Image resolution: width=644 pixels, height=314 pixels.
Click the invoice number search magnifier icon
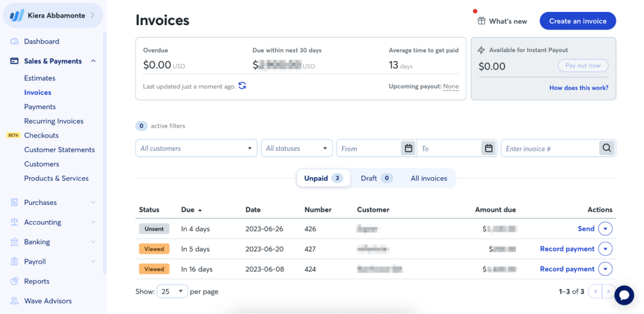[x=607, y=148]
